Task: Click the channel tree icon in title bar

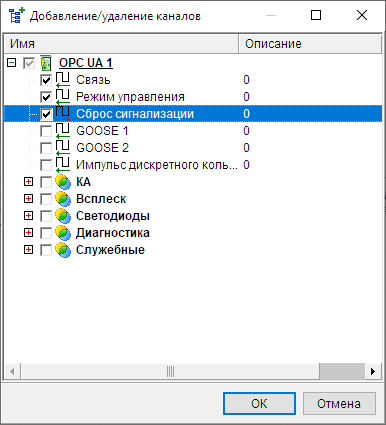Action: [x=16, y=15]
